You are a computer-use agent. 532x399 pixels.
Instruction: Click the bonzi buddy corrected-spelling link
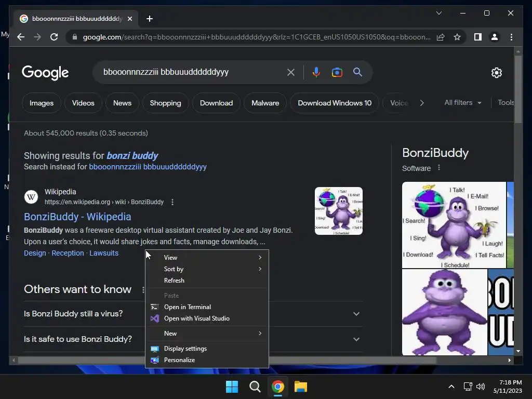(132, 156)
